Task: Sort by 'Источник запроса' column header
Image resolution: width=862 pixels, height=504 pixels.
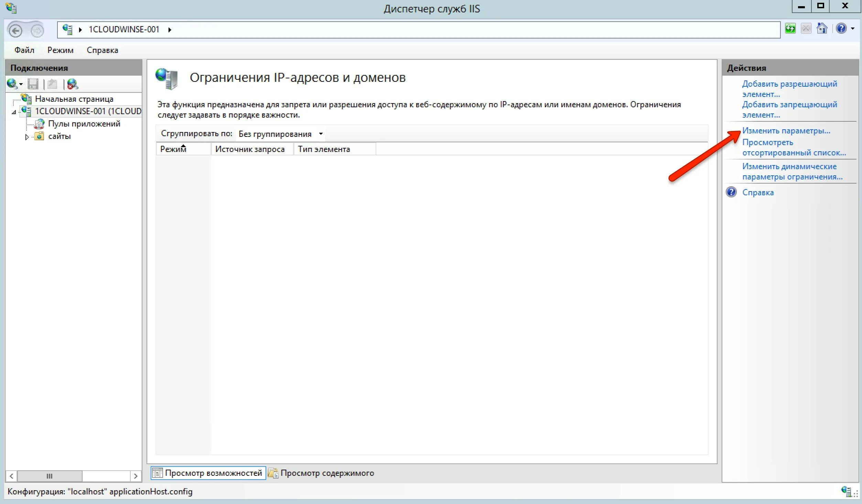Action: pos(250,149)
